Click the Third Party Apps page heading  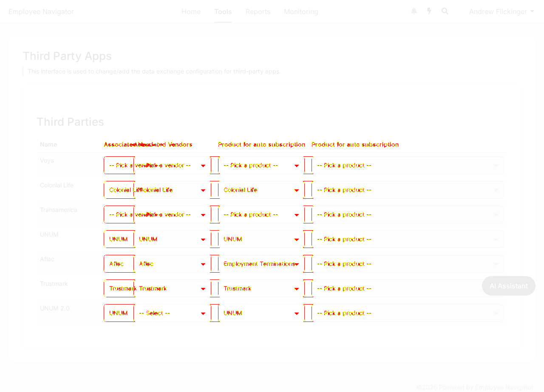coord(67,56)
